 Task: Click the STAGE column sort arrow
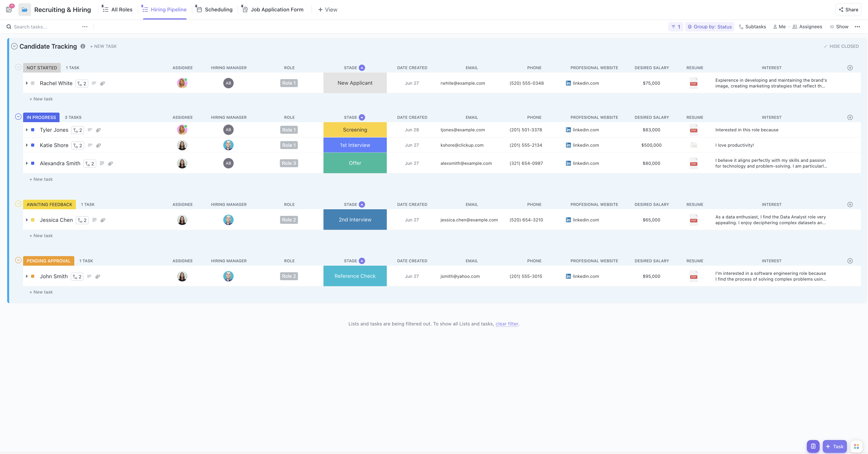click(362, 67)
